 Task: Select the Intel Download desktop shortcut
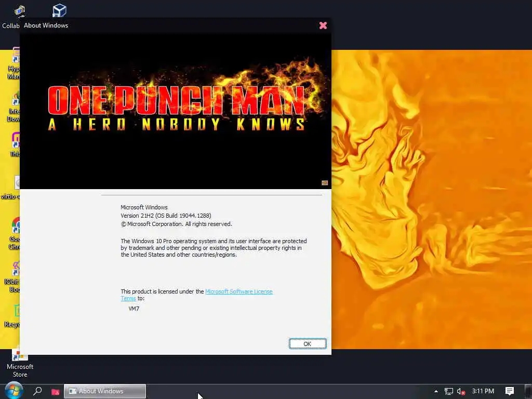[14, 107]
